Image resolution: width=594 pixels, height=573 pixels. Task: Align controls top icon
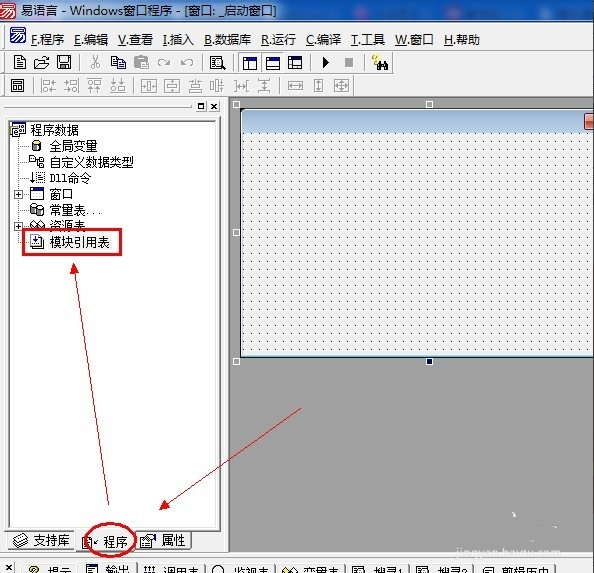click(94, 86)
